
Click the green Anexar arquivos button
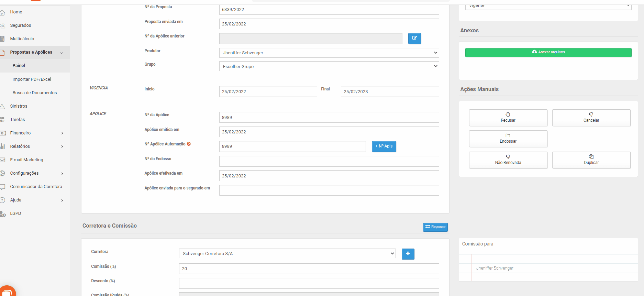[x=548, y=52]
